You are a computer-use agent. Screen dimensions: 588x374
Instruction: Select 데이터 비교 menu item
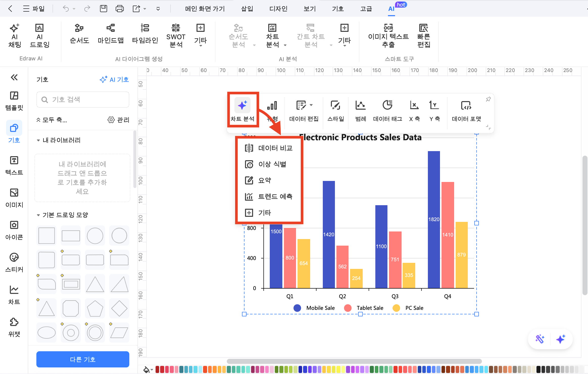269,148
